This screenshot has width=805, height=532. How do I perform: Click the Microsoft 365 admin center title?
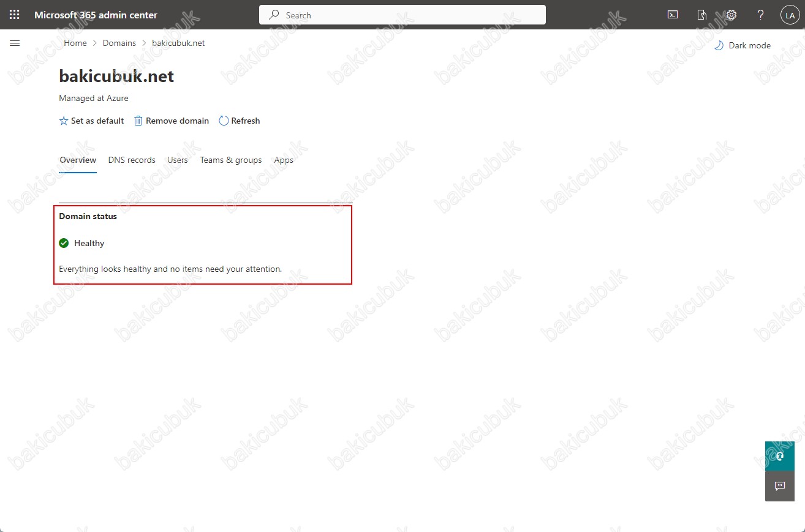96,15
